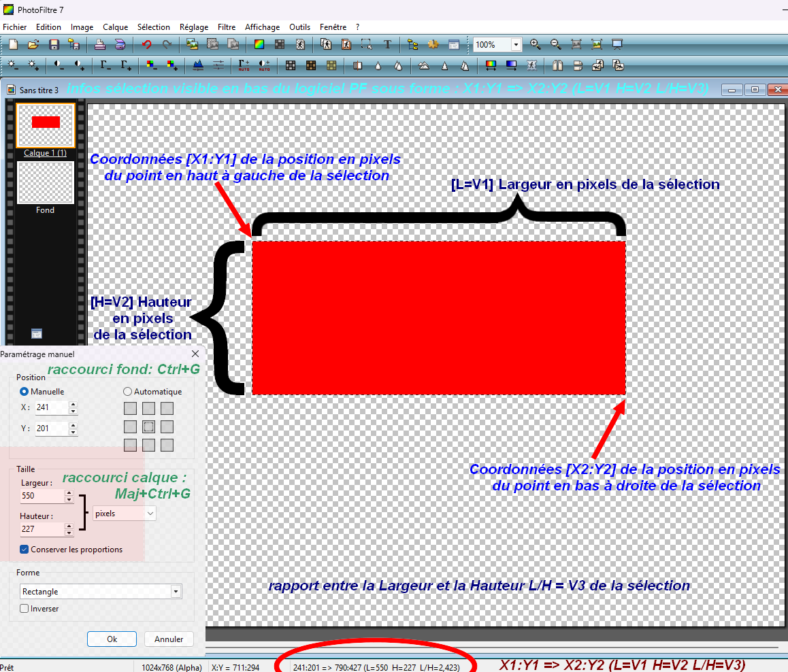The height and width of the screenshot is (672, 788).
Task: Click the Zoom out magnifier icon
Action: click(x=555, y=45)
